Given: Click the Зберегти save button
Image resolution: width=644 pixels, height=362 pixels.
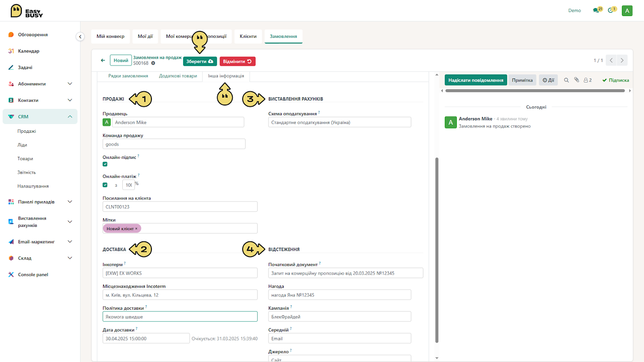Looking at the screenshot, I should [200, 62].
